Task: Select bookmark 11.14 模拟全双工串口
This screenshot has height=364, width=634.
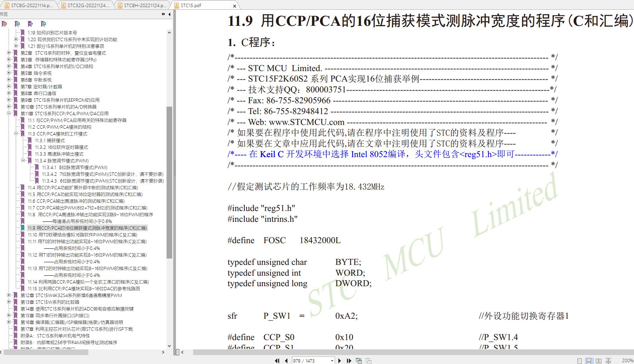Action: click(x=88, y=282)
